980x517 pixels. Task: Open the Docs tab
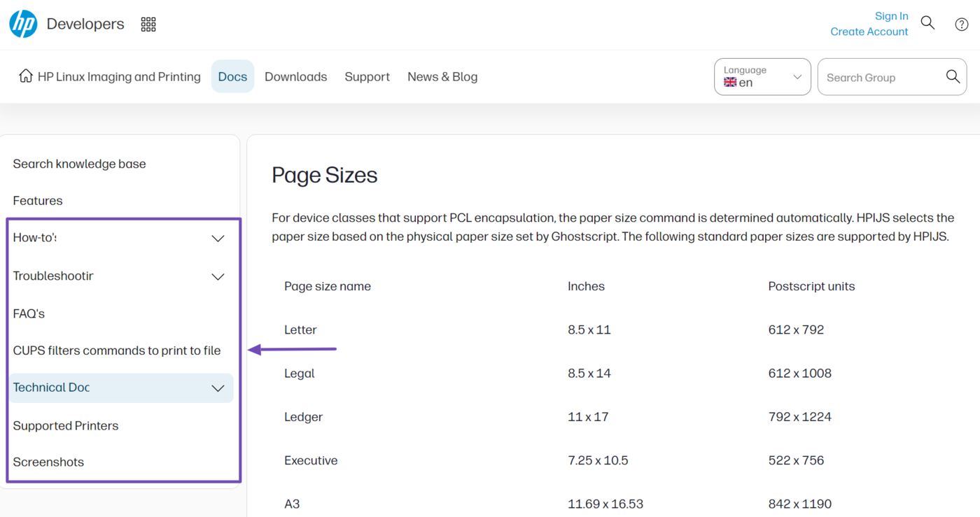pyautogui.click(x=232, y=77)
